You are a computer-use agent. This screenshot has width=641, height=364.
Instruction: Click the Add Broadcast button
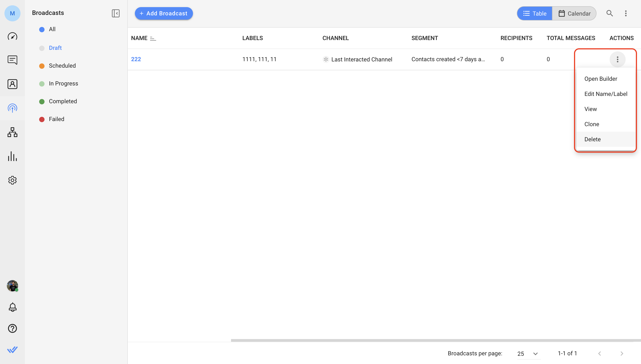coord(164,14)
